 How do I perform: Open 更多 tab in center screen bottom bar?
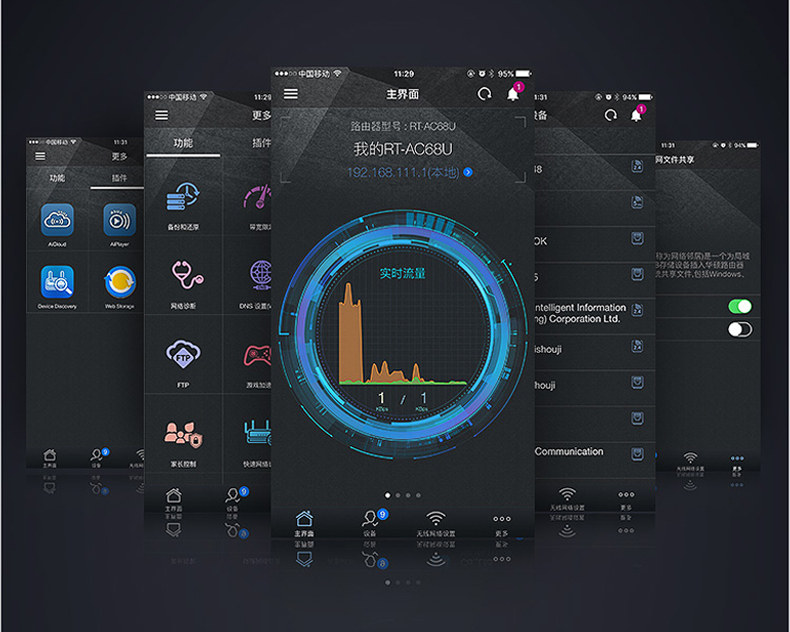tap(502, 525)
